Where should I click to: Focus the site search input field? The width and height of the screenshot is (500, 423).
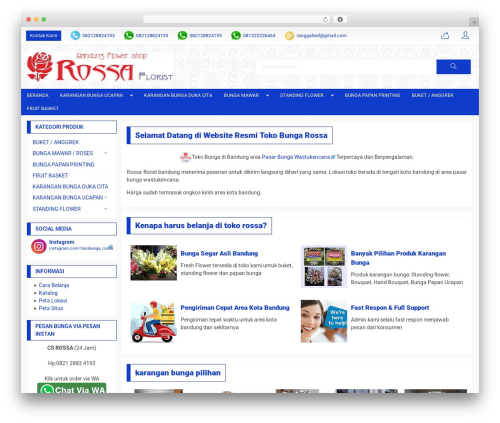coord(346,67)
